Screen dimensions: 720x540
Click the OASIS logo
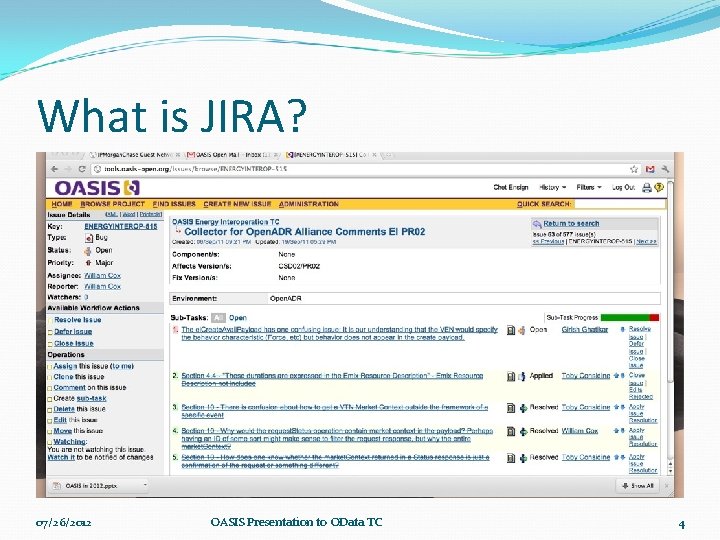(x=97, y=188)
